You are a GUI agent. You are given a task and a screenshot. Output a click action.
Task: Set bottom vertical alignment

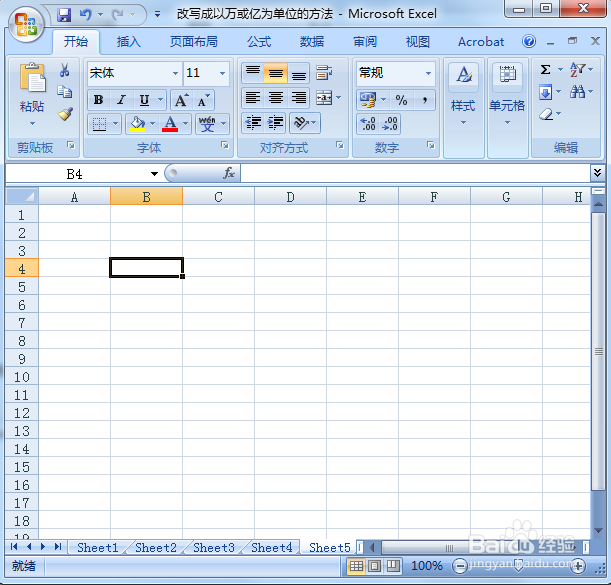coord(298,72)
